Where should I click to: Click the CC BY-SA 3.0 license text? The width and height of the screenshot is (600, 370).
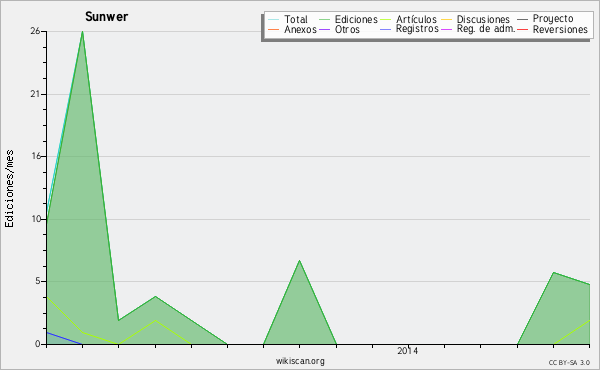tap(569, 363)
